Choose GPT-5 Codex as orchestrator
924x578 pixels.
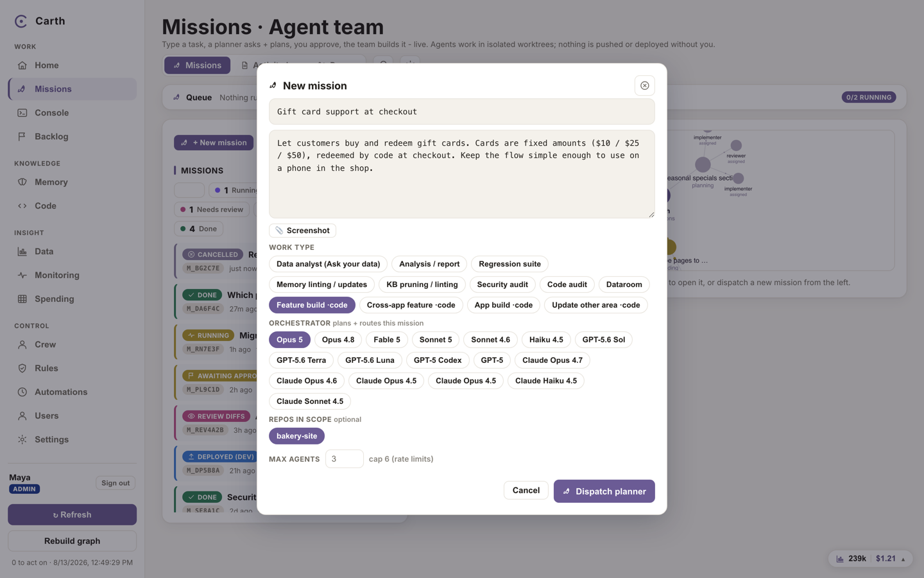pos(438,360)
